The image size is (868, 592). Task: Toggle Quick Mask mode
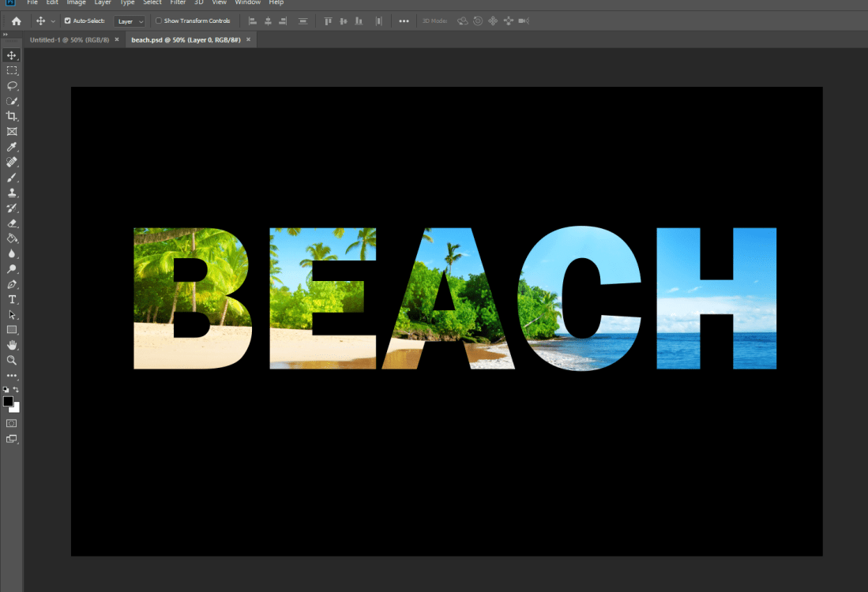tap(12, 423)
